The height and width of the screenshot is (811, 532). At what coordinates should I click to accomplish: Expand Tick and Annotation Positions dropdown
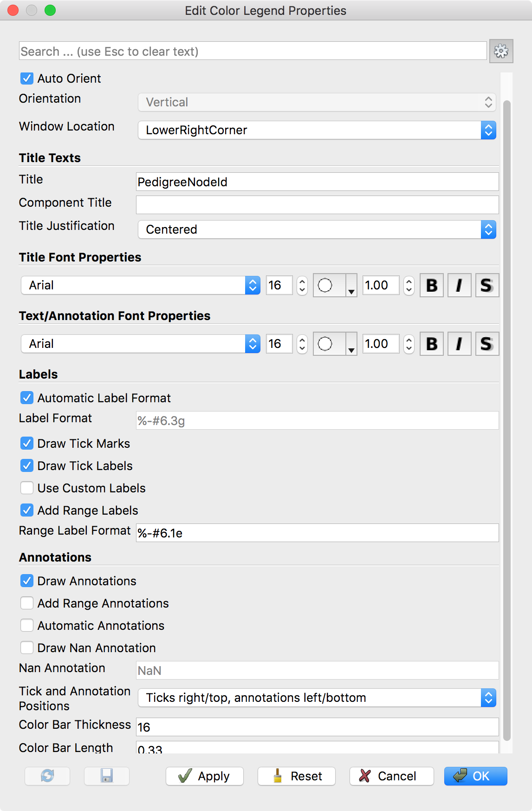pyautogui.click(x=317, y=698)
